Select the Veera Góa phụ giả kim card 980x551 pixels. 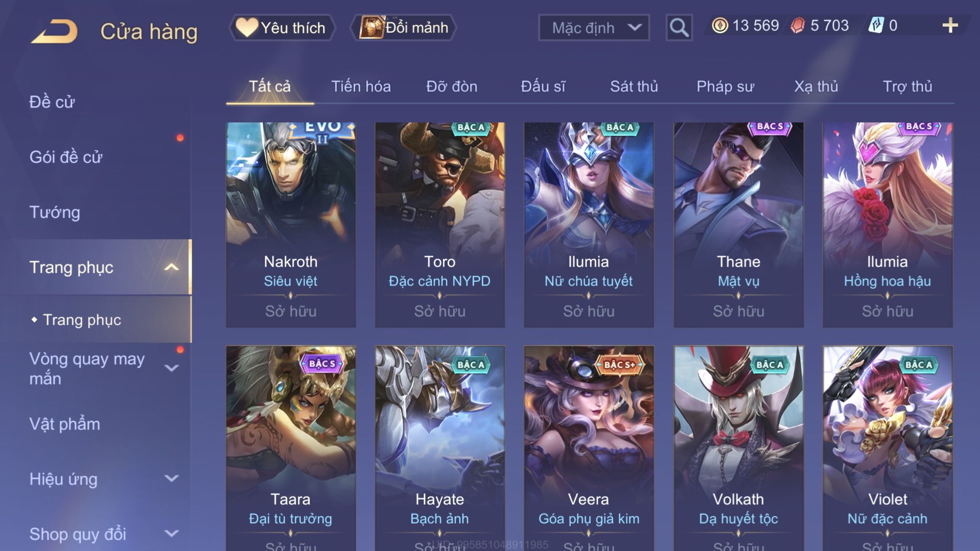point(589,448)
